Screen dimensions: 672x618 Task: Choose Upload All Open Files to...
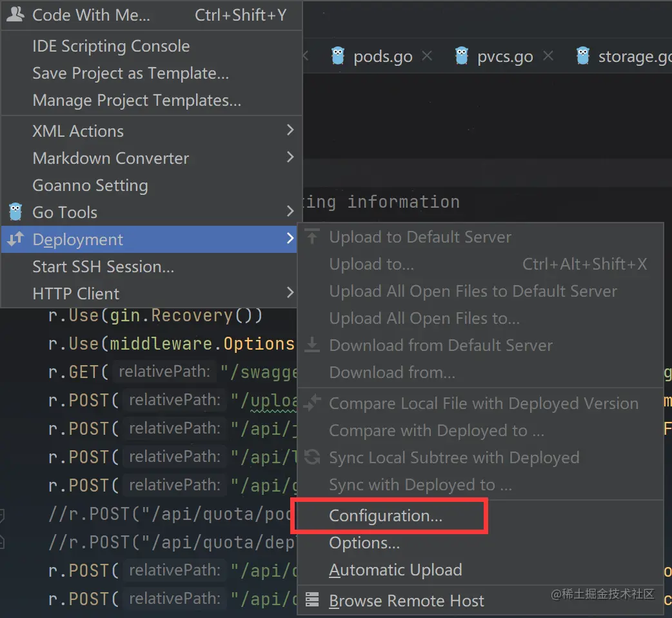coord(480,319)
